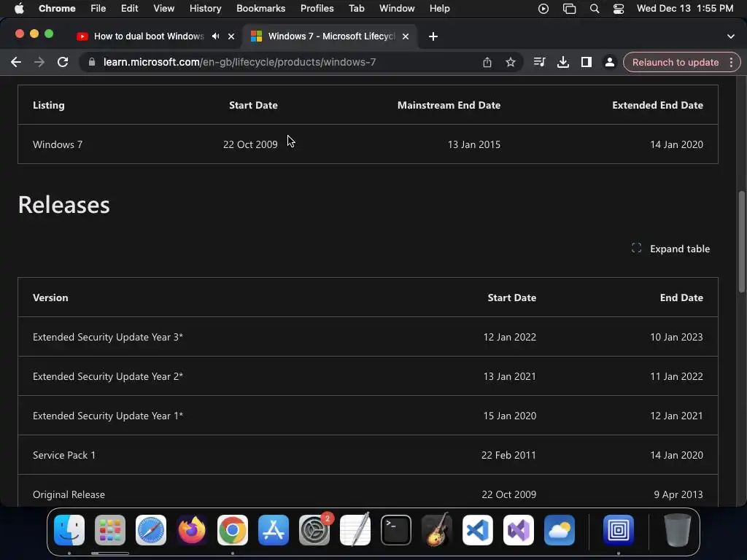Image resolution: width=747 pixels, height=560 pixels.
Task: Open System Settings from the dock
Action: pos(314,529)
